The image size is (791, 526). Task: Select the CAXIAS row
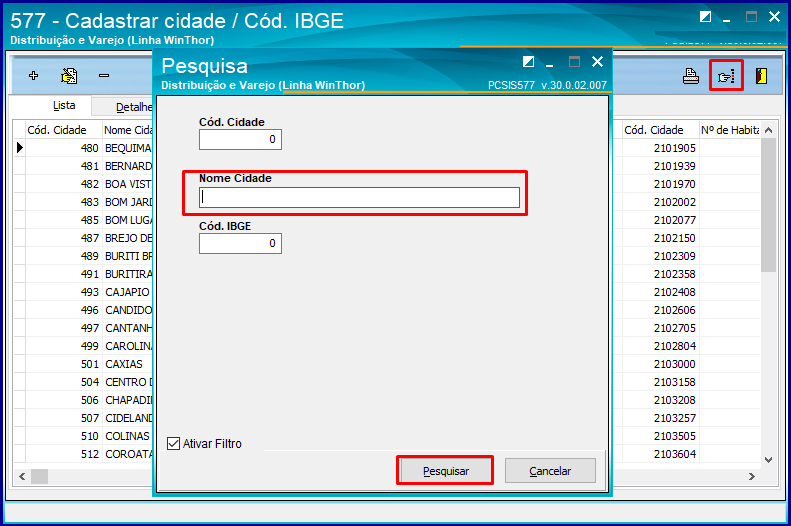tap(84, 364)
